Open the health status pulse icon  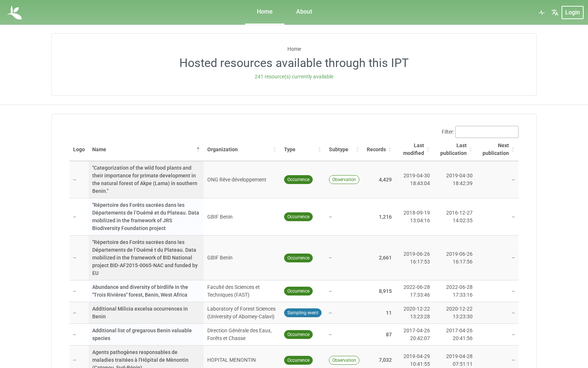coord(542,13)
